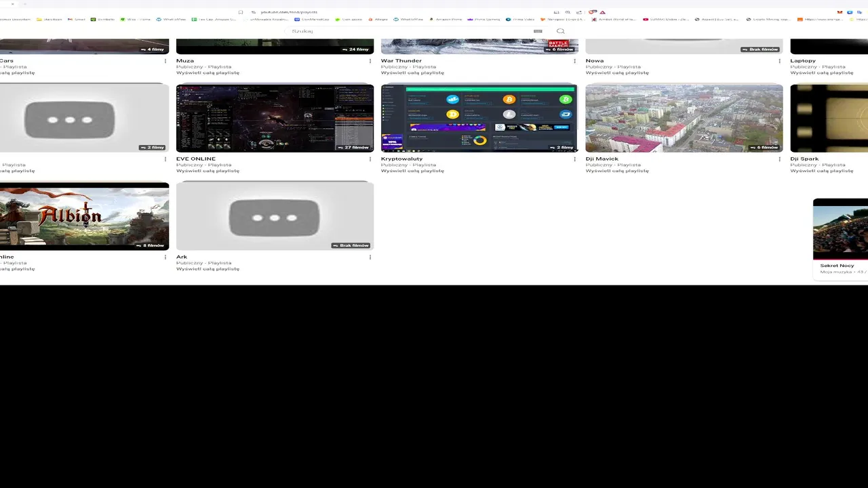Click the Sekret Nocy title in mini player

coord(837,266)
